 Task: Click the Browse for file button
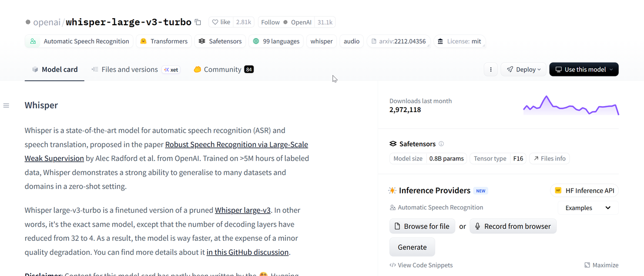pyautogui.click(x=422, y=226)
